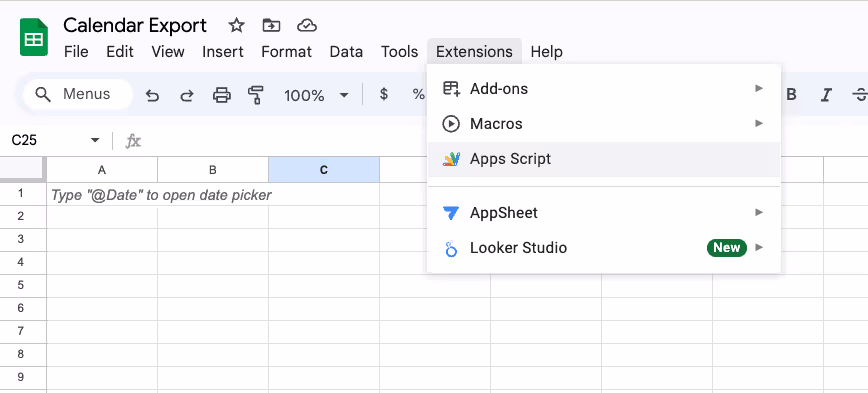This screenshot has height=393, width=868.
Task: Select column A header
Action: pyautogui.click(x=102, y=170)
